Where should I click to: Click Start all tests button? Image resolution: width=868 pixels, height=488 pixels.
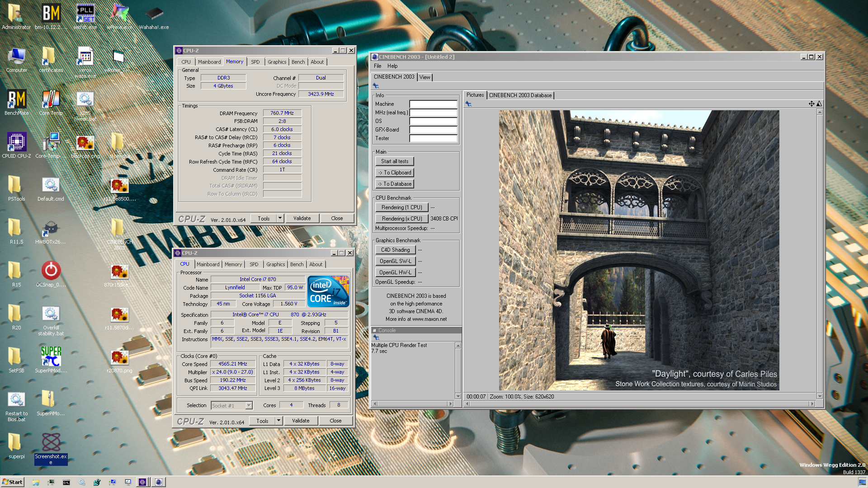[x=395, y=161]
